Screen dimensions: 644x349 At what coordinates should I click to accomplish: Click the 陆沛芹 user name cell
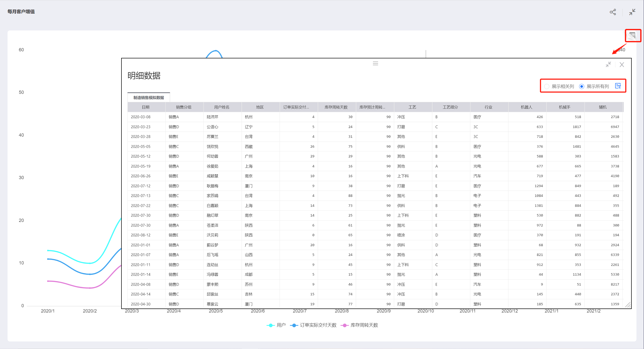(212, 117)
